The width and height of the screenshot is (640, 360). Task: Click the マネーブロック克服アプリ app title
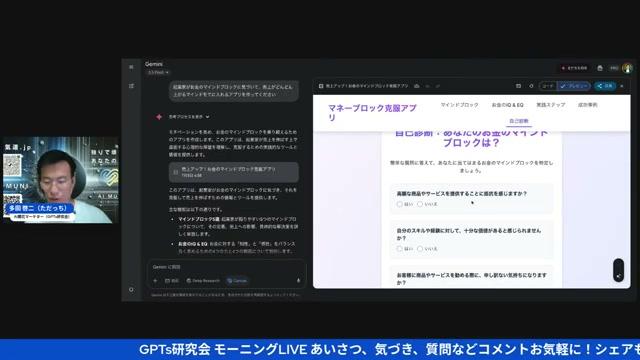[372, 112]
